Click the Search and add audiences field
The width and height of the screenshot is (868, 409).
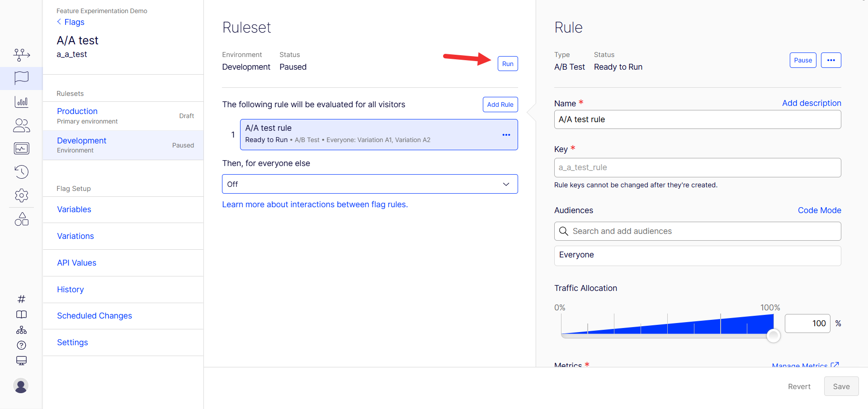pyautogui.click(x=698, y=231)
